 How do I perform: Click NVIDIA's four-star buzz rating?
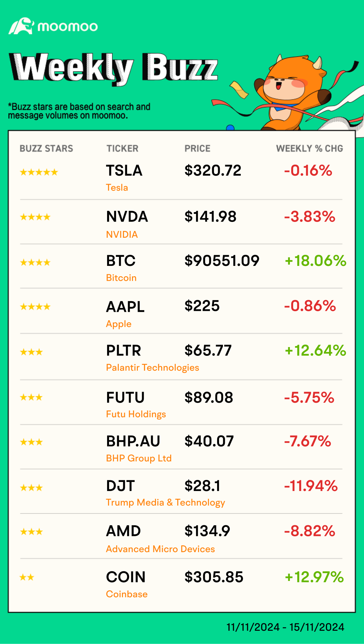tap(35, 217)
